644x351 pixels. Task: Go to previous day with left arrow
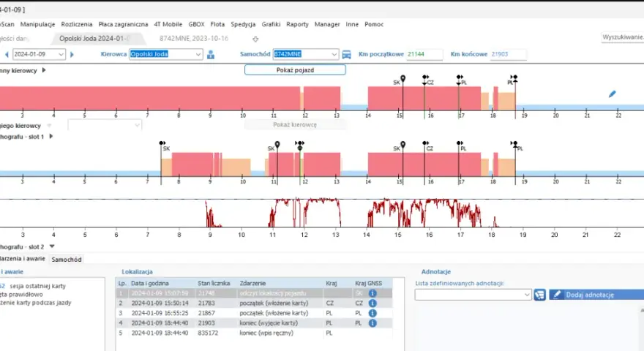[x=7, y=54]
